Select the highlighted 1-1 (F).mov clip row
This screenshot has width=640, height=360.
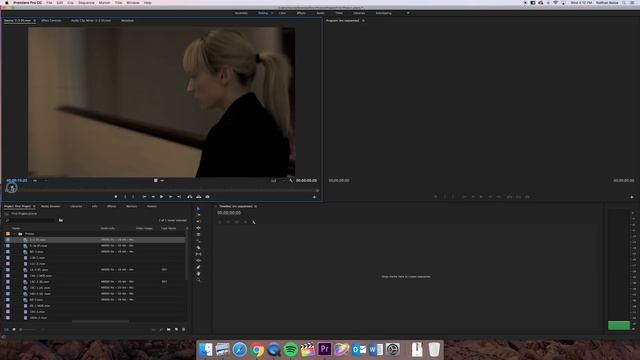tap(95, 240)
